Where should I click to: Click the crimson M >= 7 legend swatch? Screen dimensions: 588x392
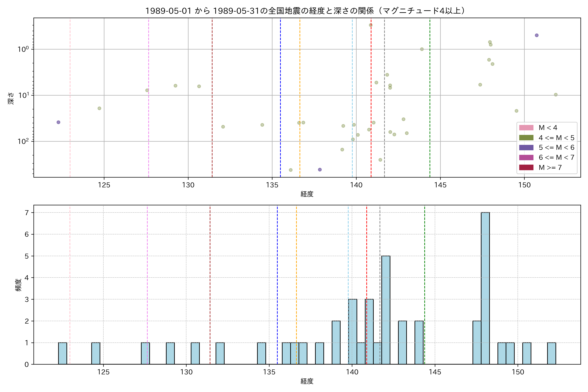coord(526,168)
